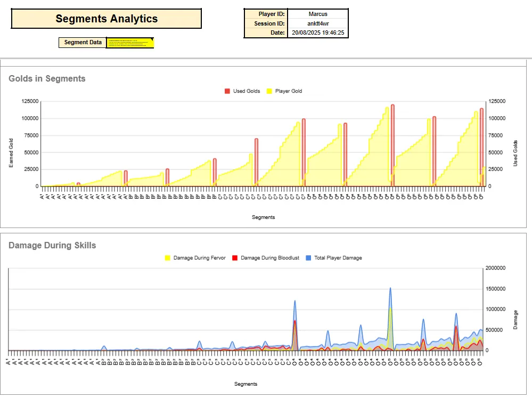Select the Session ID value anktt4wr
This screenshot has width=532, height=398.
click(x=318, y=23)
